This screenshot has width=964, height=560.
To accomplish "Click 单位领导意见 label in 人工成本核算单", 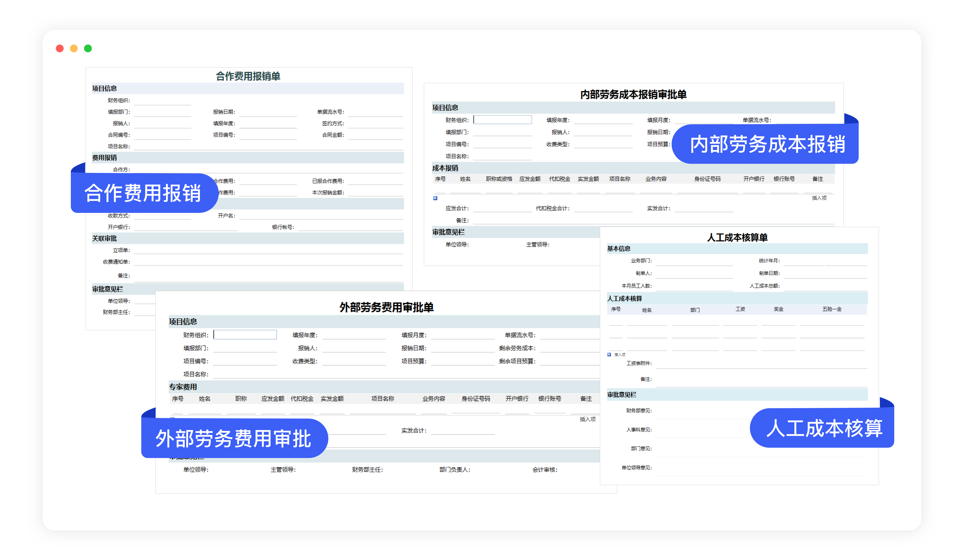I will [x=637, y=467].
